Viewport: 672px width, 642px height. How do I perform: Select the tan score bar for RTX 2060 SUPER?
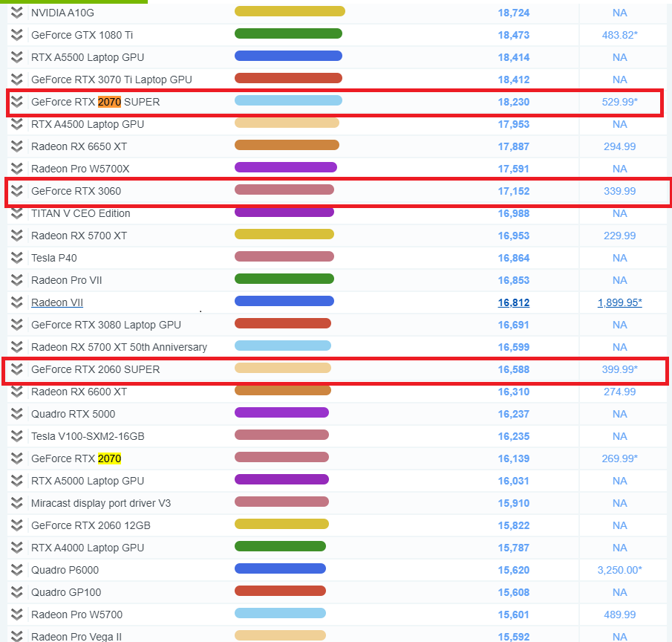[x=283, y=368]
